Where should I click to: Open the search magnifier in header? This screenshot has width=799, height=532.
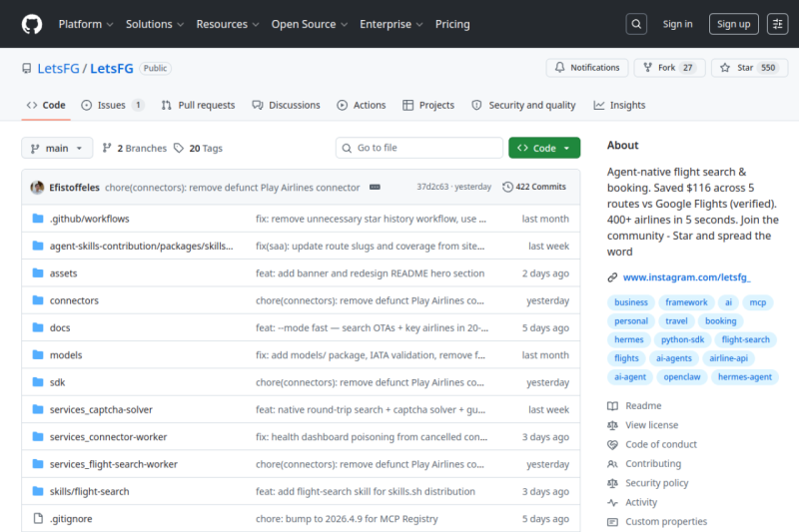point(636,24)
